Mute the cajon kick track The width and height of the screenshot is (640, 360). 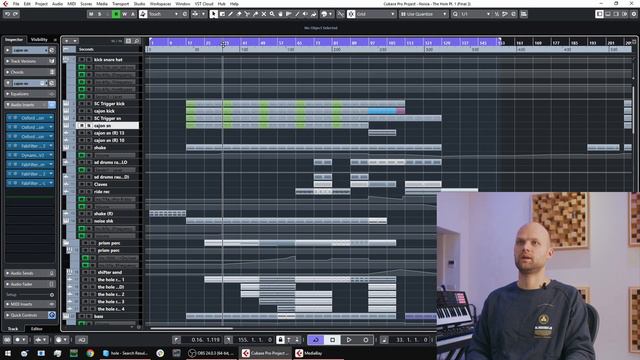pos(82,111)
